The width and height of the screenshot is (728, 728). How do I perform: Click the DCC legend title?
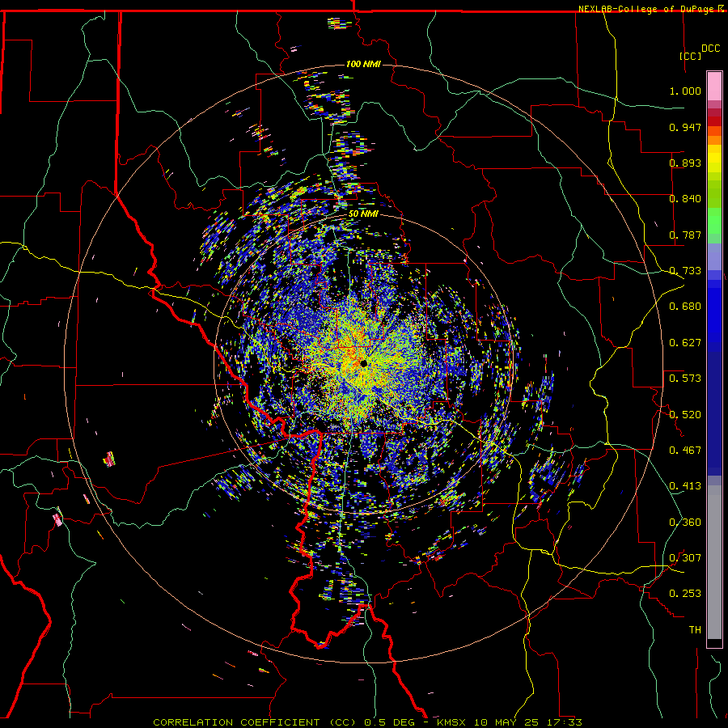(x=710, y=49)
